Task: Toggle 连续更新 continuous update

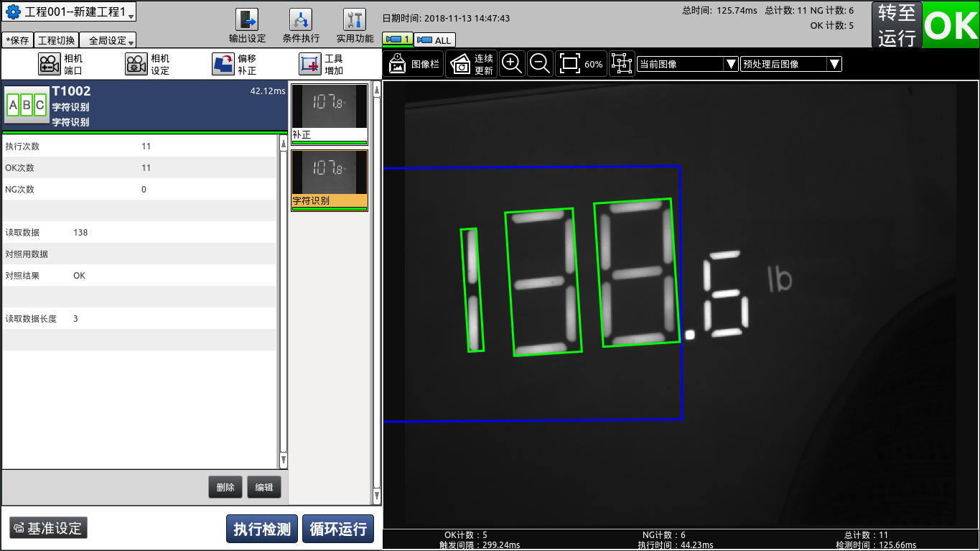Action: [472, 64]
